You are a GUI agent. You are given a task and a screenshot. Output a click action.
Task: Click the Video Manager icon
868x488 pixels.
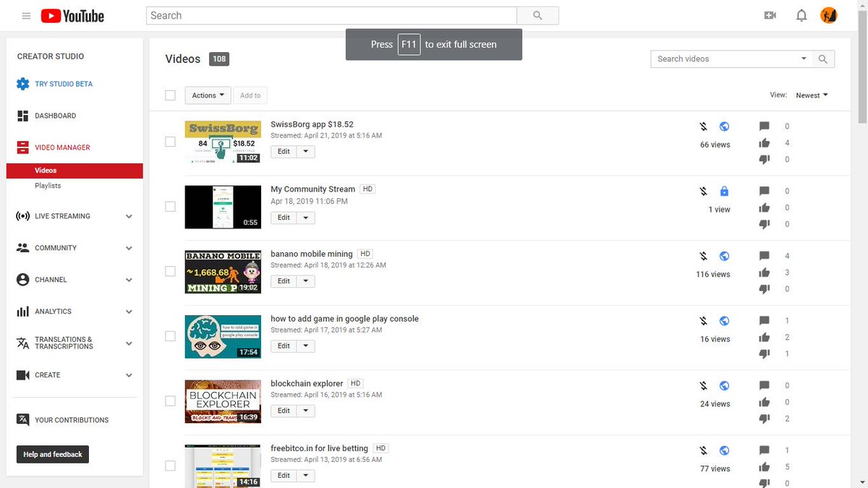coord(22,147)
